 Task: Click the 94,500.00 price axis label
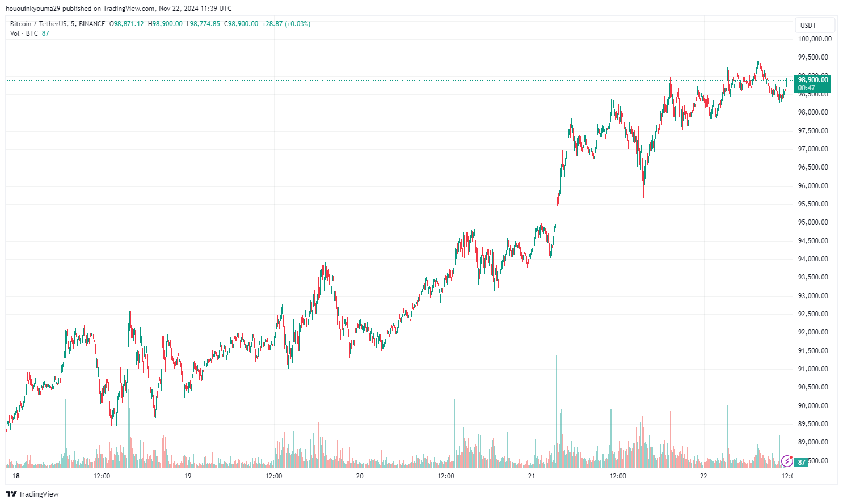tap(813, 241)
